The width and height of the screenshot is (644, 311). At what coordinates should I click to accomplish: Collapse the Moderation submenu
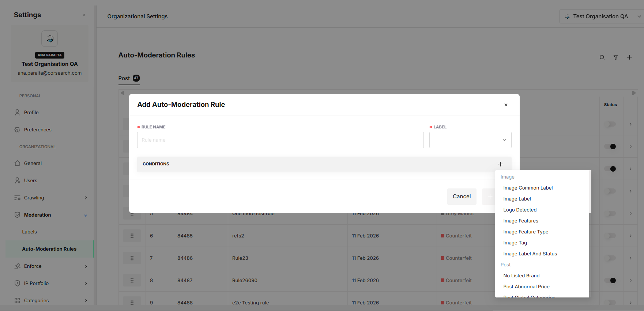pos(86,215)
